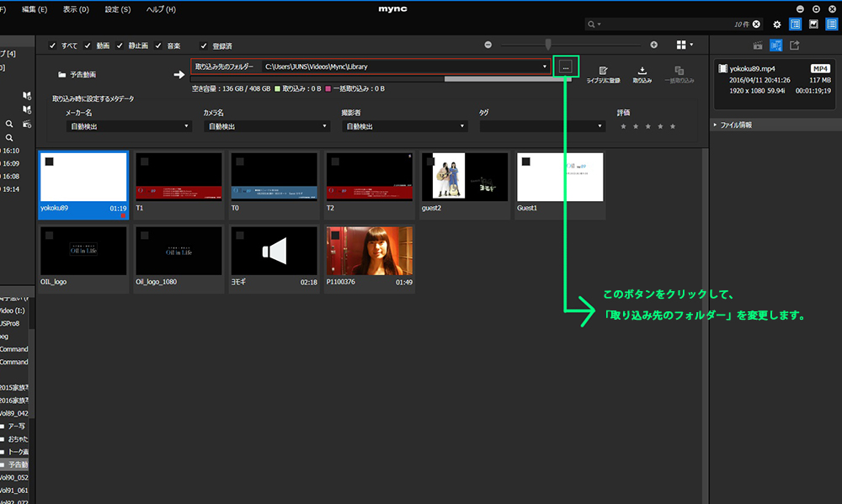The image size is (842, 504).
Task: Click the second catalog icon in left sidebar
Action: coord(27,109)
